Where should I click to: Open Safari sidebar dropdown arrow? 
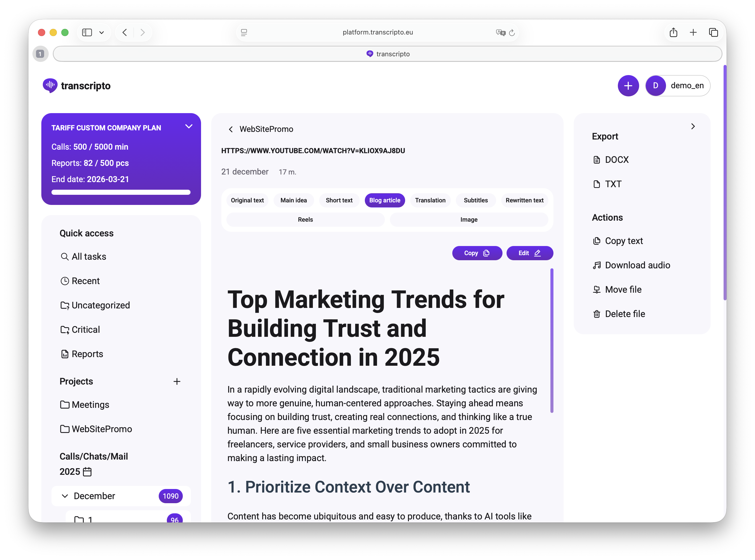[x=101, y=32]
